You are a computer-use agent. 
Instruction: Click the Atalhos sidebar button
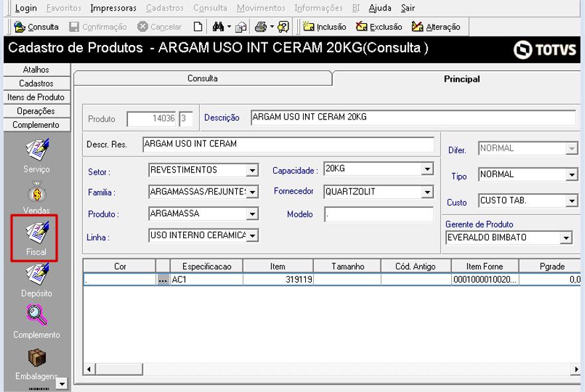(36, 70)
